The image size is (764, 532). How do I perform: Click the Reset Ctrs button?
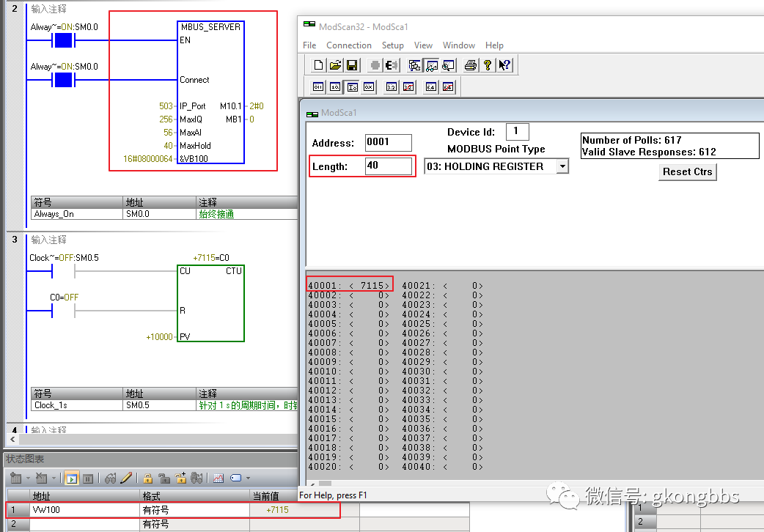[688, 172]
